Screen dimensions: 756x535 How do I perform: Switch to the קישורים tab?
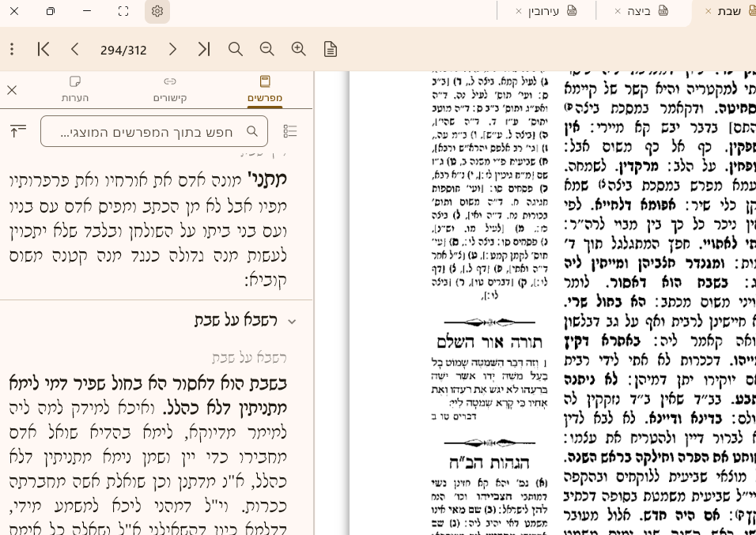pos(169,89)
